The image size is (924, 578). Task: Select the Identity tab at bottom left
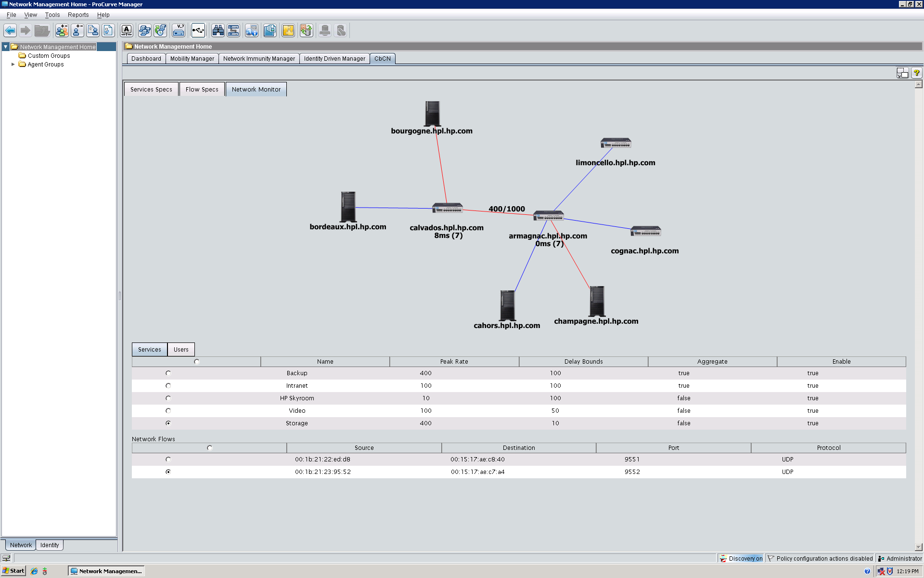(50, 545)
